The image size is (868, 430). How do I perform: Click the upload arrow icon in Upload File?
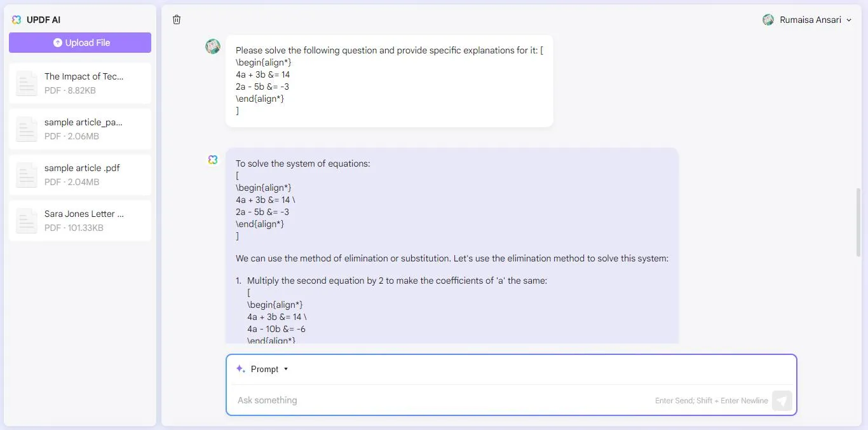[58, 43]
